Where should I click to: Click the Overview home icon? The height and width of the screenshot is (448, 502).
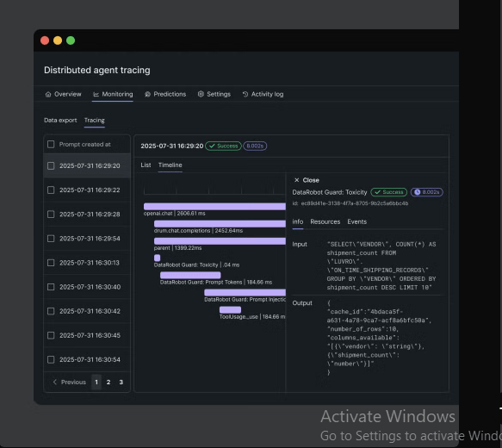click(x=48, y=94)
